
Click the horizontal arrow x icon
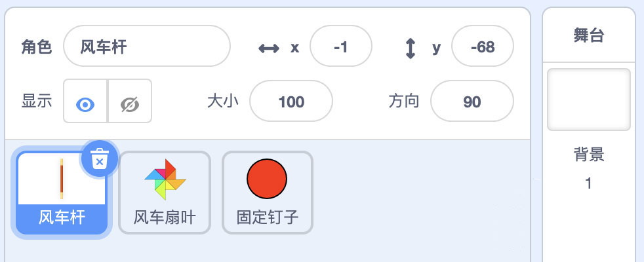269,48
